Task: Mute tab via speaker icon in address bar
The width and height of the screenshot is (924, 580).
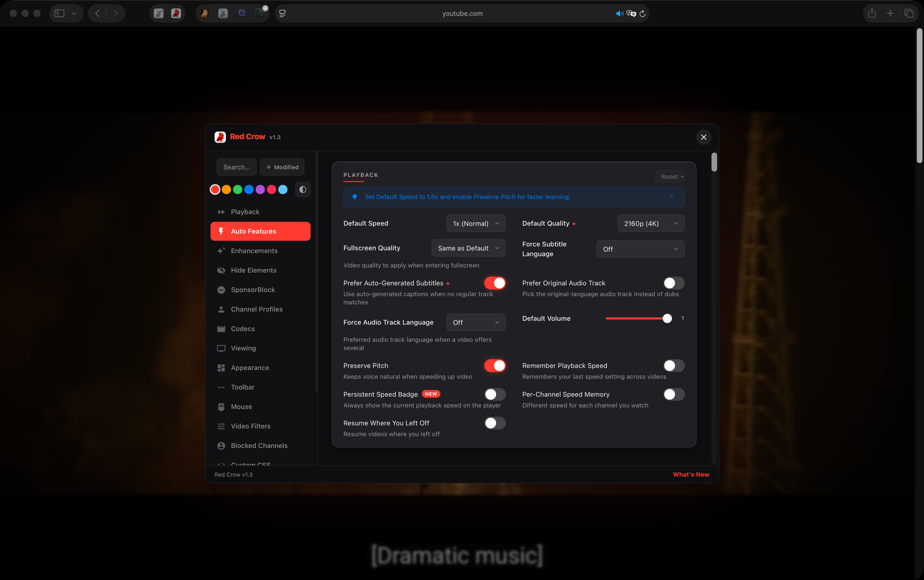Action: [x=620, y=13]
